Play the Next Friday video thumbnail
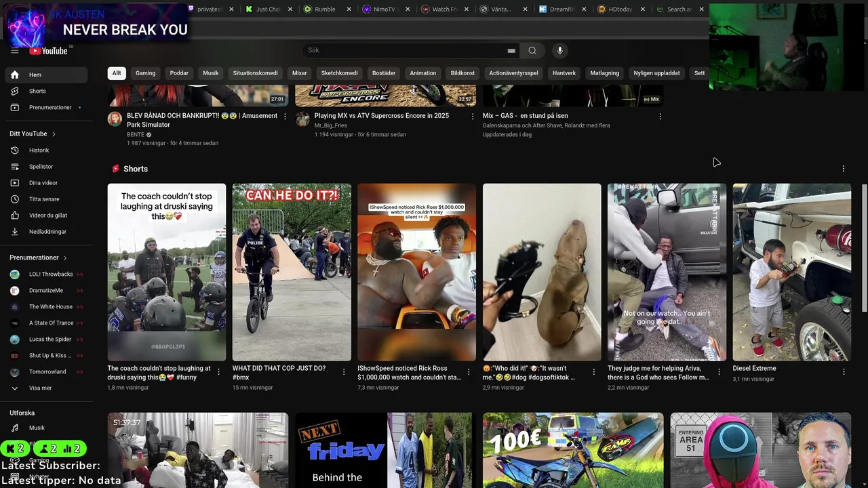 coord(385,450)
